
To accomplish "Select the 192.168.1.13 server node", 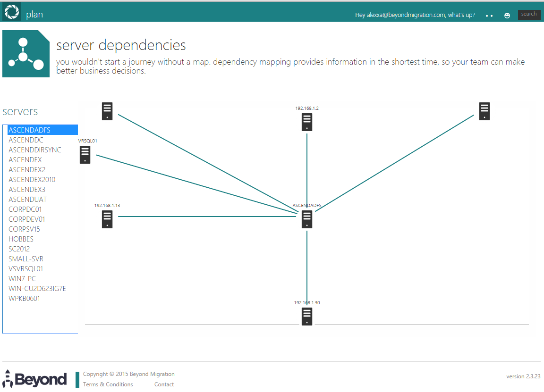I will click(107, 219).
